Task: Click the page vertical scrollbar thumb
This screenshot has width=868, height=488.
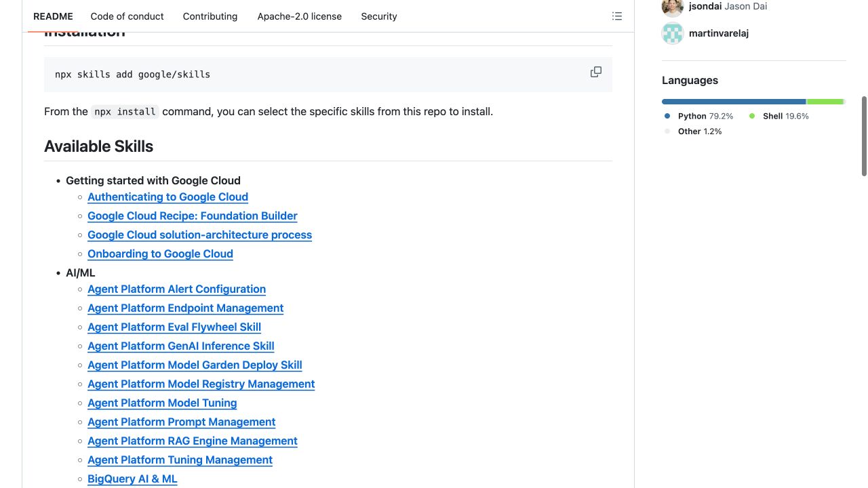Action: click(x=864, y=136)
